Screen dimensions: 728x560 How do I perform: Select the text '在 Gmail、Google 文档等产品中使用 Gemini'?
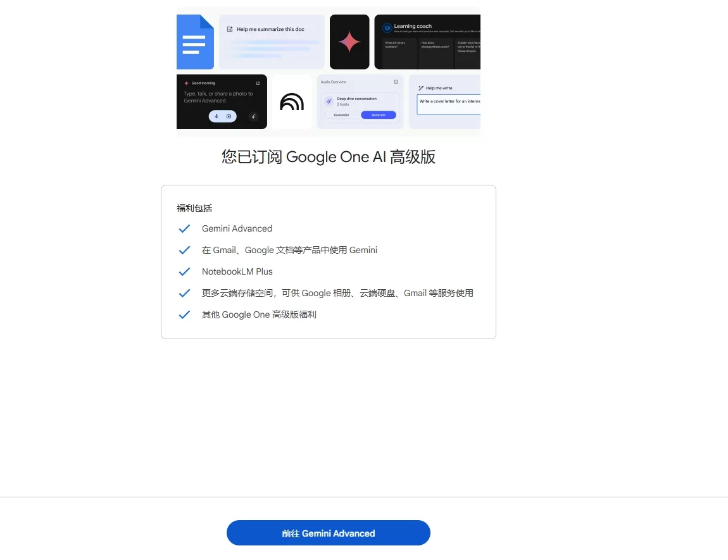point(289,250)
